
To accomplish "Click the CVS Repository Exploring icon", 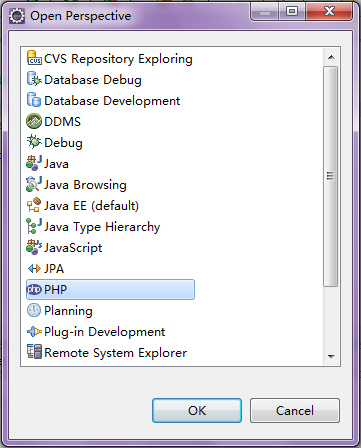I will (x=34, y=58).
